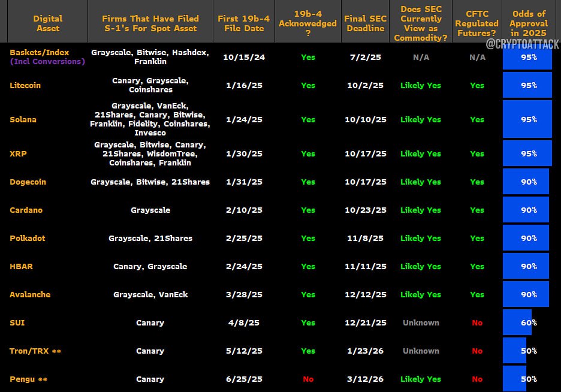Screen dimensions: 561x392
Task: Click the "Avalanche" asset name
Action: pos(30,295)
